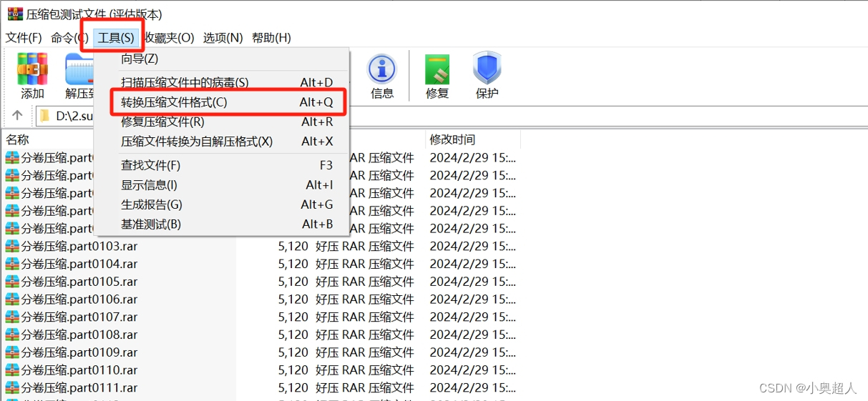
Task: Select 基准测试(B) menu entry
Action: click(222, 224)
